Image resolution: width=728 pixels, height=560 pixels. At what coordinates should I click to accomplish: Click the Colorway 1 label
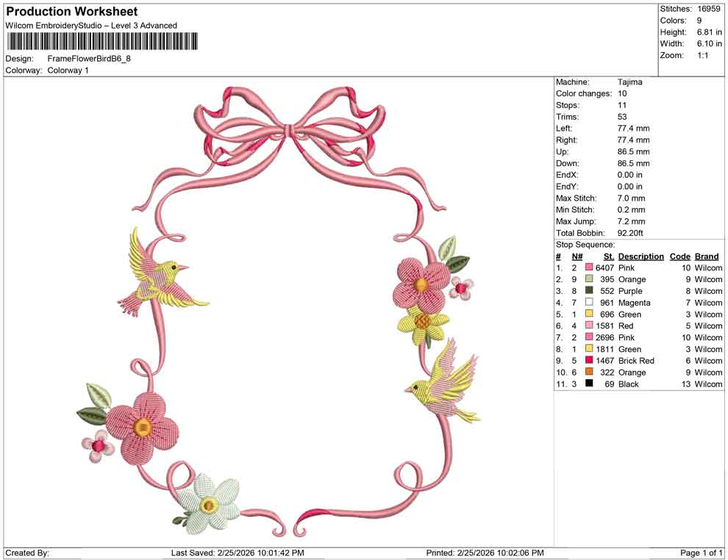pos(68,71)
